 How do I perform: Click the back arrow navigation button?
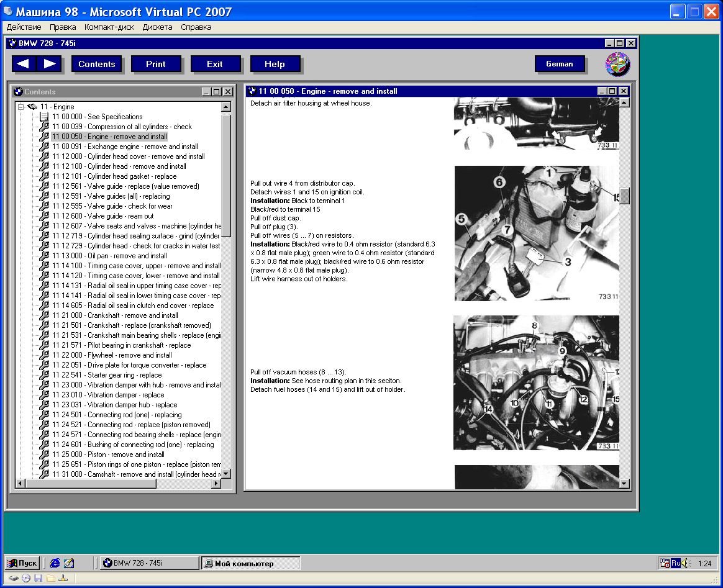pyautogui.click(x=24, y=64)
